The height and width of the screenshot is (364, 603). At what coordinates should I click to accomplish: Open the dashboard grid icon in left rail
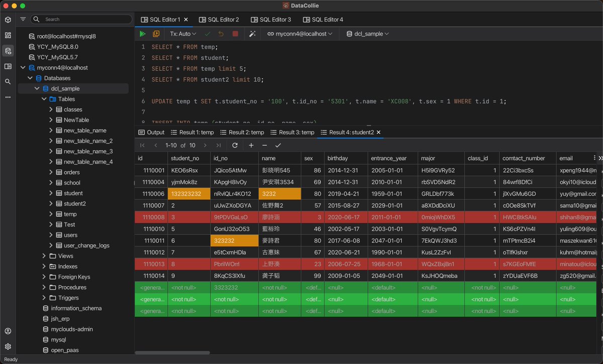[8, 35]
